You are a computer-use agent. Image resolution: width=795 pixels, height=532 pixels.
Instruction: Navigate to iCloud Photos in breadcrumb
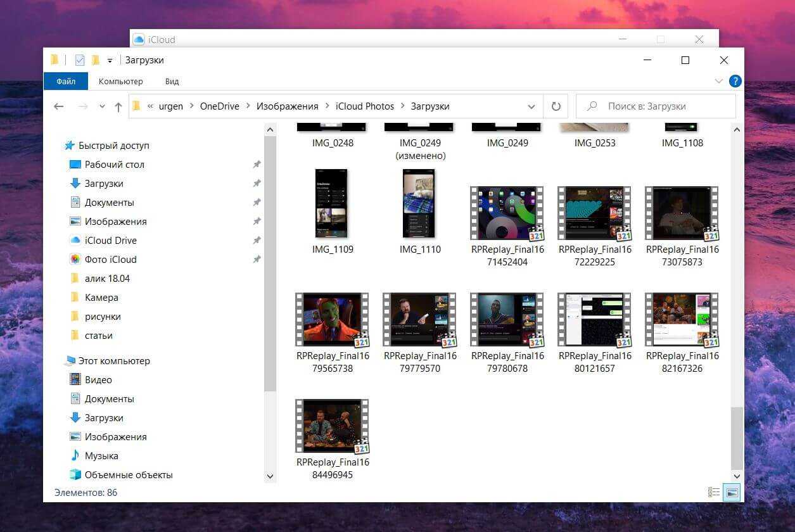tap(365, 106)
